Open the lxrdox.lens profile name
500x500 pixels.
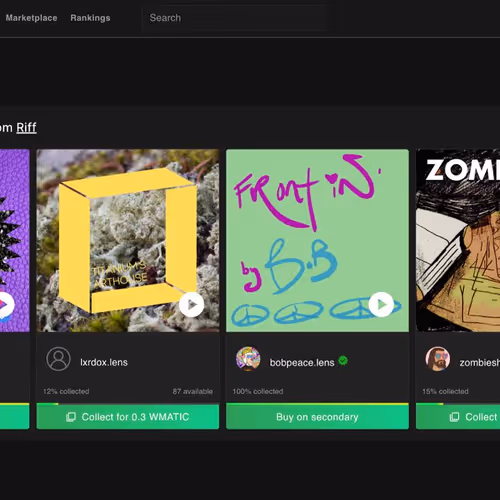click(104, 362)
